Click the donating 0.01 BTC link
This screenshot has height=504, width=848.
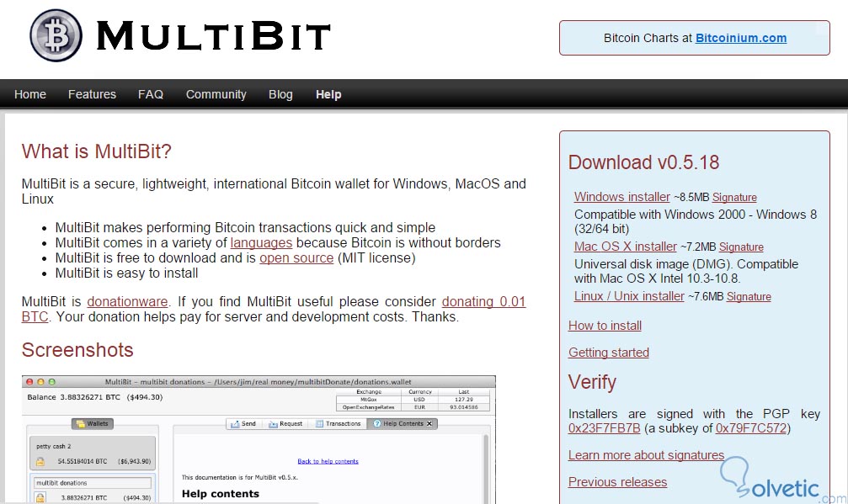pyautogui.click(x=483, y=301)
